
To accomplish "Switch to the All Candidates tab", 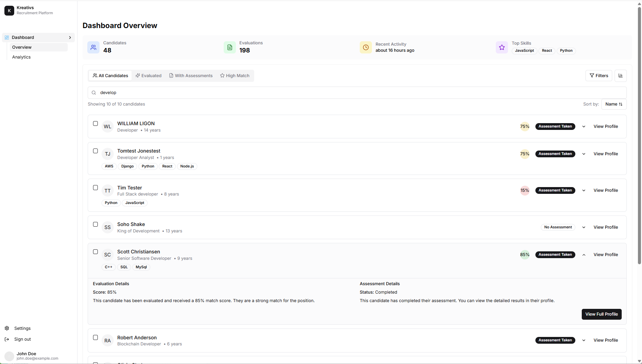I will click(110, 76).
